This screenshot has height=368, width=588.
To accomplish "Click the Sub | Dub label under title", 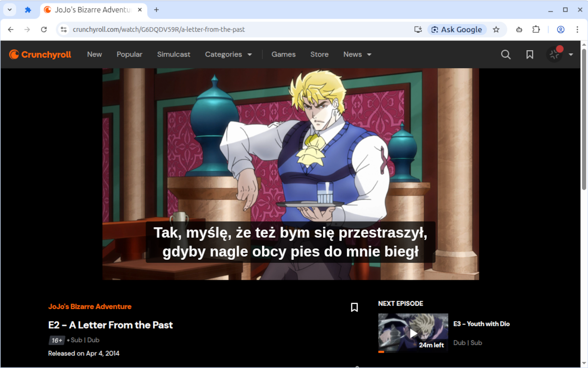I will [x=85, y=340].
